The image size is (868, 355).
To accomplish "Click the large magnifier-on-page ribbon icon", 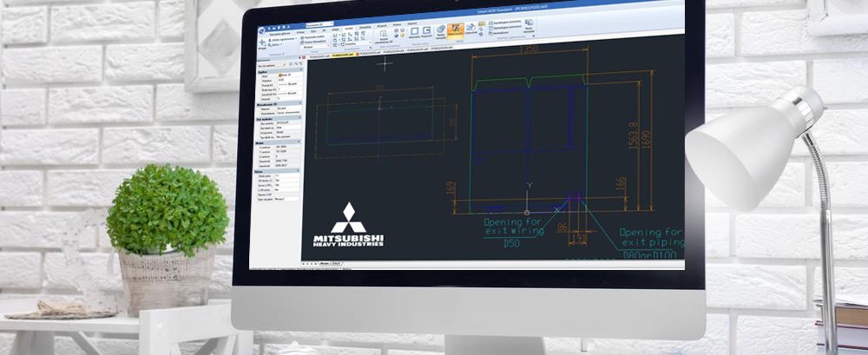I will (x=384, y=33).
